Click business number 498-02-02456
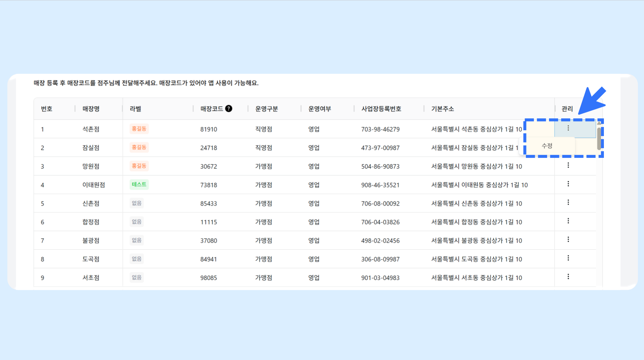This screenshot has height=360, width=644. [x=380, y=241]
